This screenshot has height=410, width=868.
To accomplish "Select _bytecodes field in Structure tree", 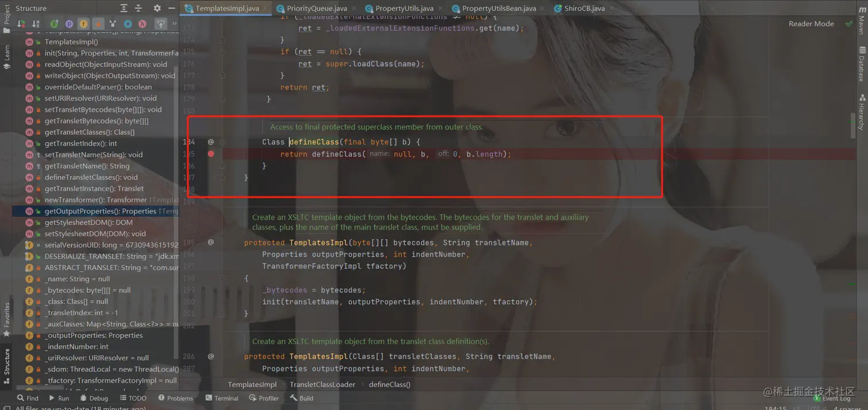I will 95,290.
